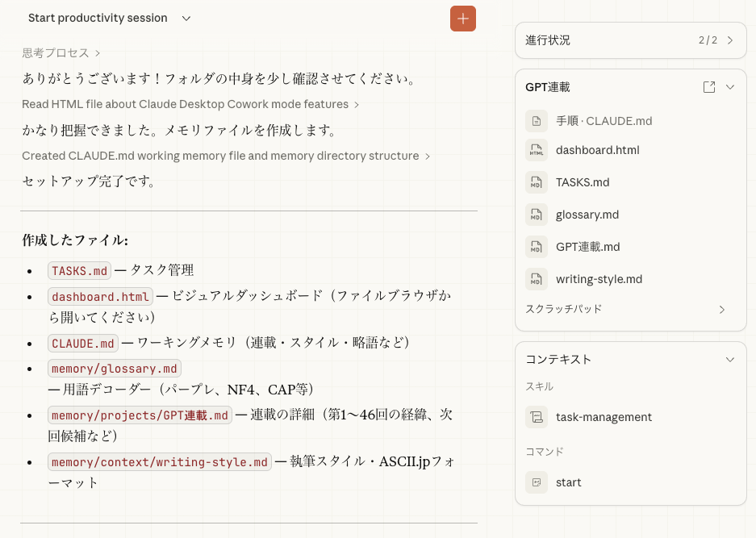Image resolution: width=756 pixels, height=538 pixels.
Task: Click the dashboard.html inline code tag
Action: [x=100, y=297]
